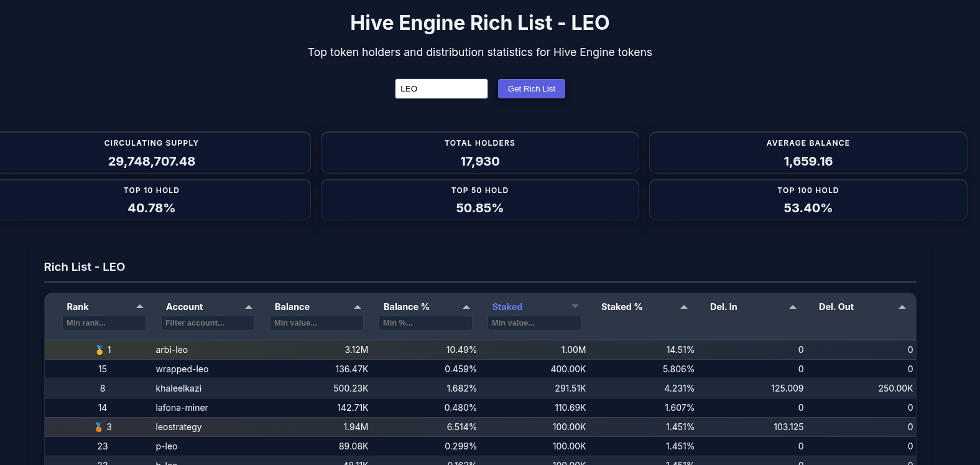980x465 pixels.
Task: Click the Staked Min value filter field
Action: (x=534, y=322)
